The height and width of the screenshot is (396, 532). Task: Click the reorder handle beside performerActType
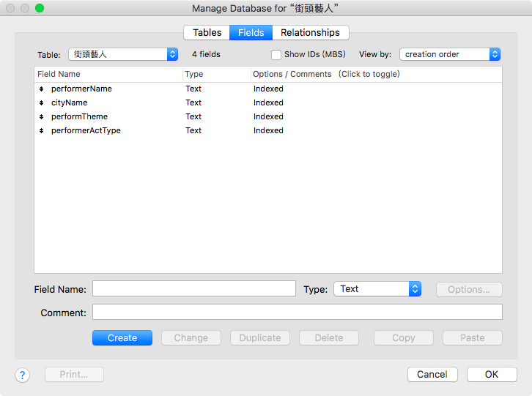tap(41, 130)
